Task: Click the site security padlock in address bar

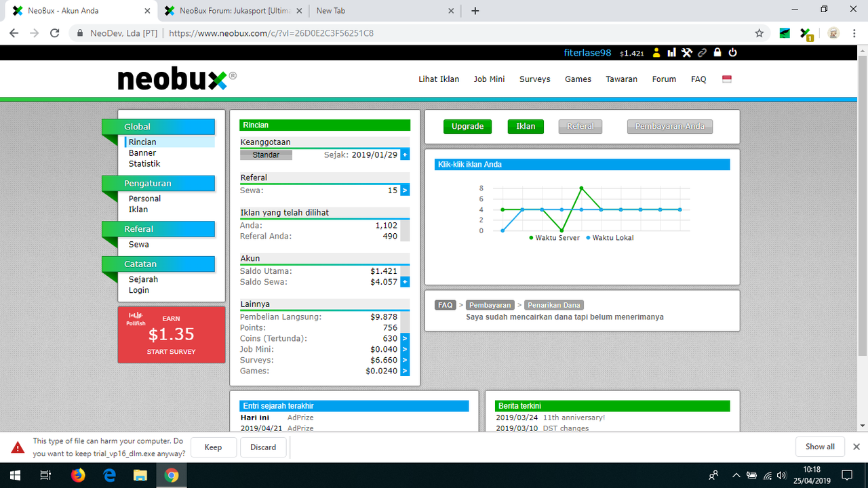Action: [x=80, y=33]
